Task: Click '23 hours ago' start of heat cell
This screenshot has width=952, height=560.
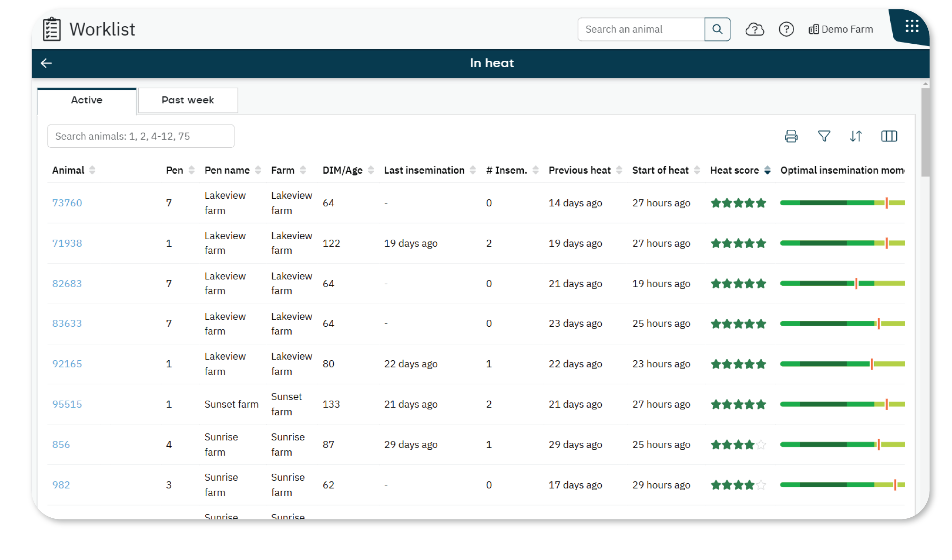Action: pos(661,364)
